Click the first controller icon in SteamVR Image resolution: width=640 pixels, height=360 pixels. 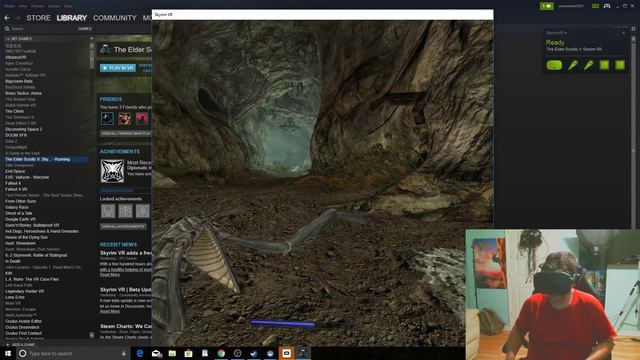pyautogui.click(x=573, y=65)
